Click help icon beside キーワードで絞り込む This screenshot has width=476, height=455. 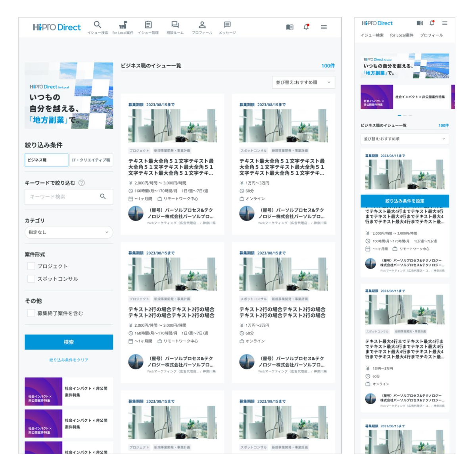(81, 183)
